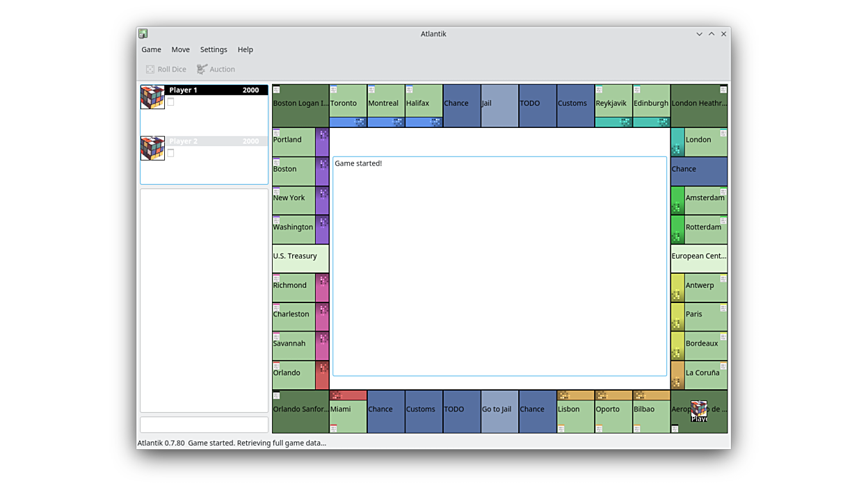Viewport: 868px width, 488px height.
Task: Toggle the small box under Player 2
Action: [170, 153]
